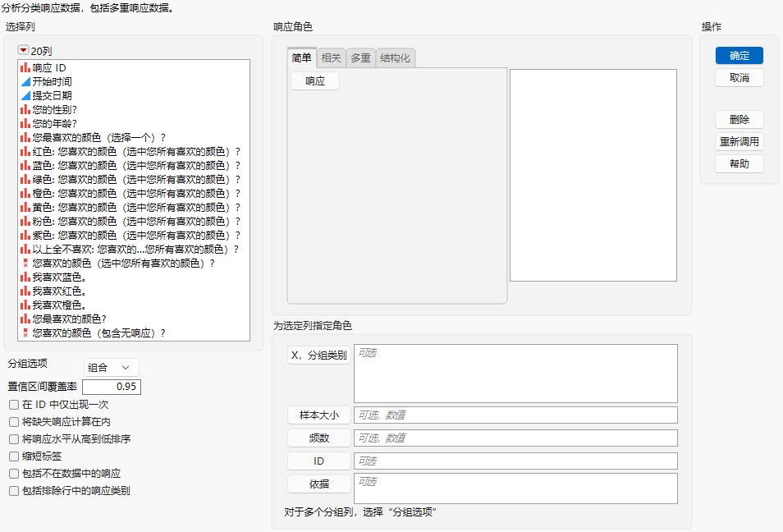
Task: Click the icon beside the 紫色 column
Action: (x=25, y=236)
